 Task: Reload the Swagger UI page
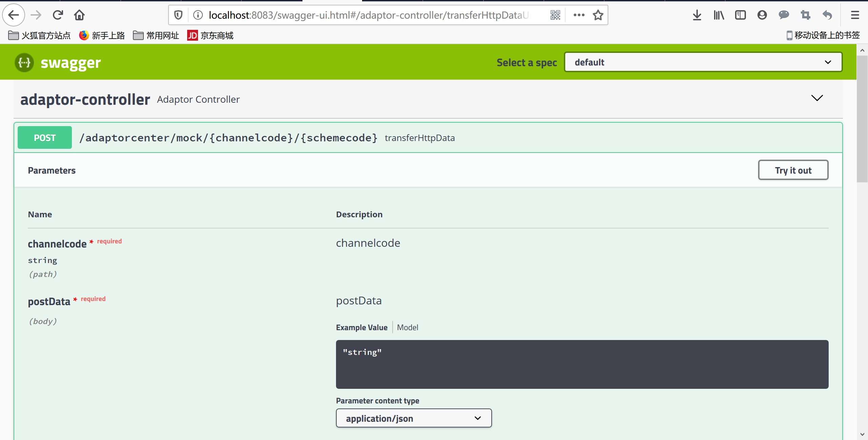click(x=58, y=15)
